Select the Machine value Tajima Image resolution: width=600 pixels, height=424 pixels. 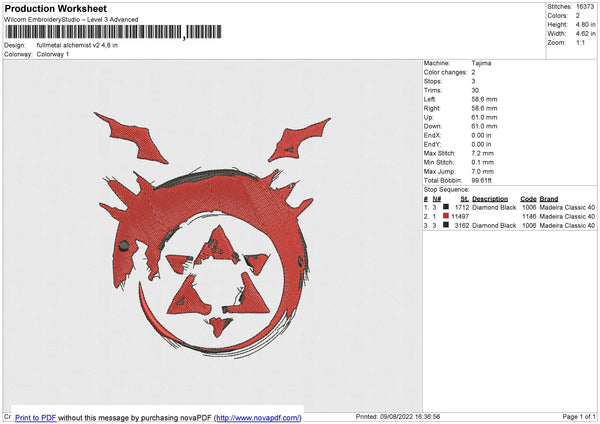point(481,63)
